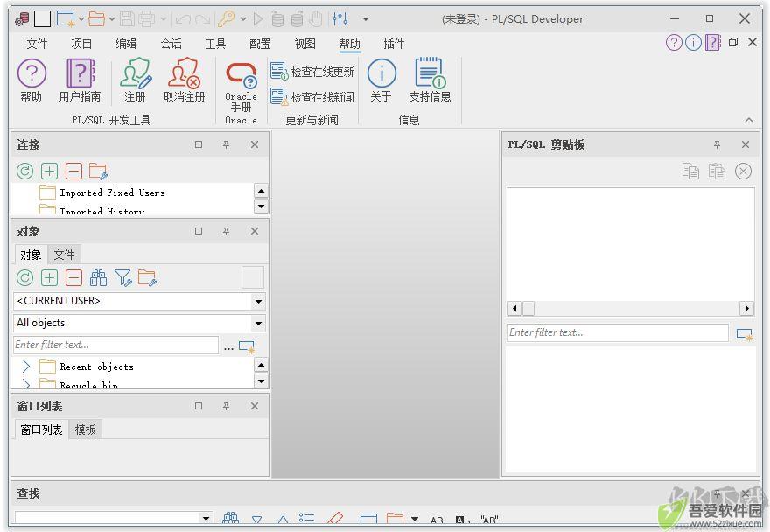Viewport: 770px width, 532px height.
Task: Open the 文件 menu
Action: [37, 44]
